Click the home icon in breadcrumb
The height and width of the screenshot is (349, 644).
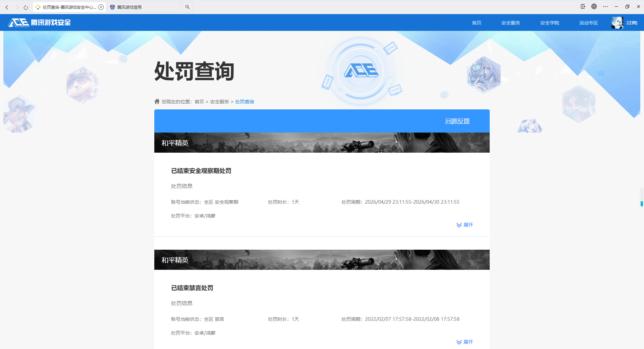pos(157,101)
